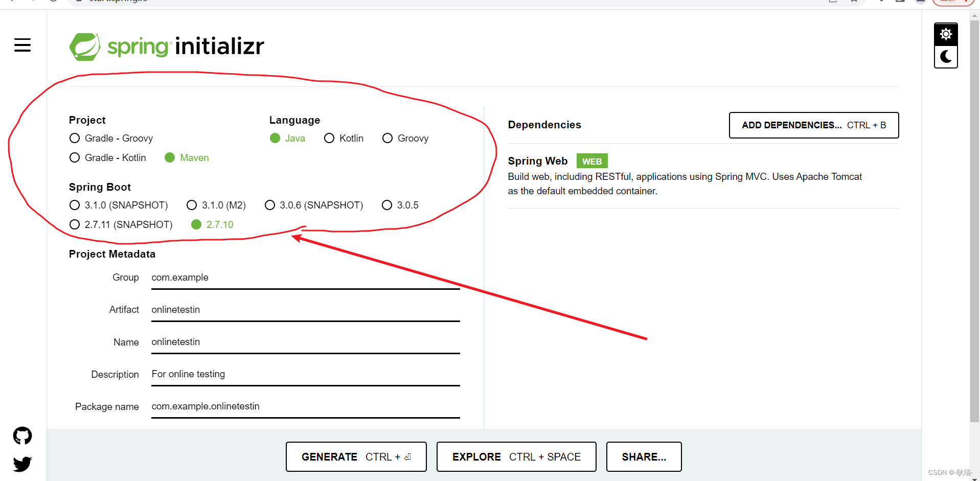Screen dimensions: 980x481
Task: Select Maven project type
Action: point(187,158)
